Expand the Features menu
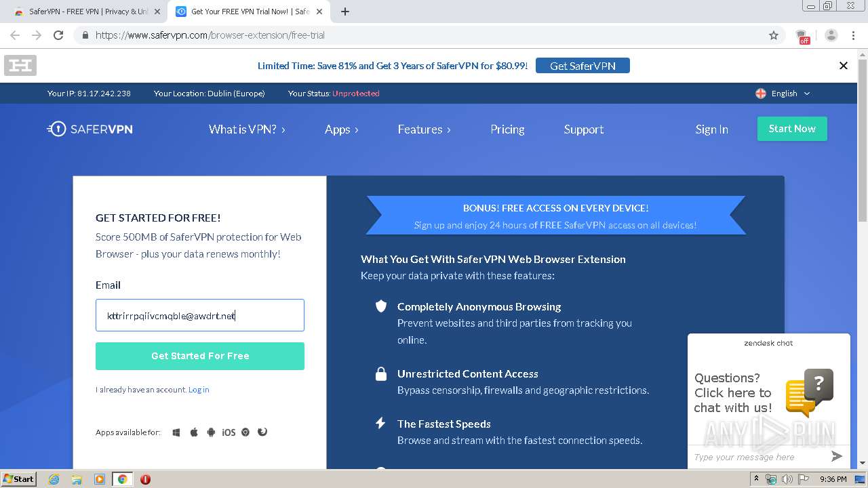 [x=424, y=129]
